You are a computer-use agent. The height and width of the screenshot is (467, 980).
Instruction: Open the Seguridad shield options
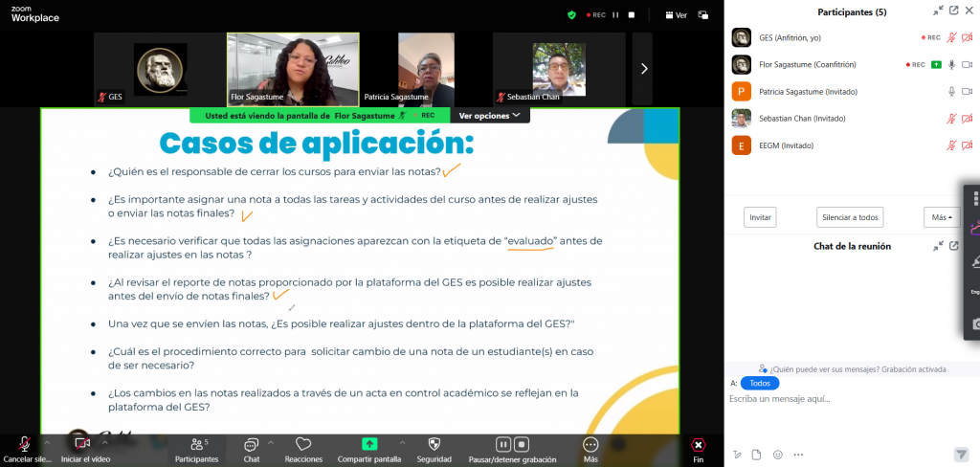pyautogui.click(x=434, y=444)
